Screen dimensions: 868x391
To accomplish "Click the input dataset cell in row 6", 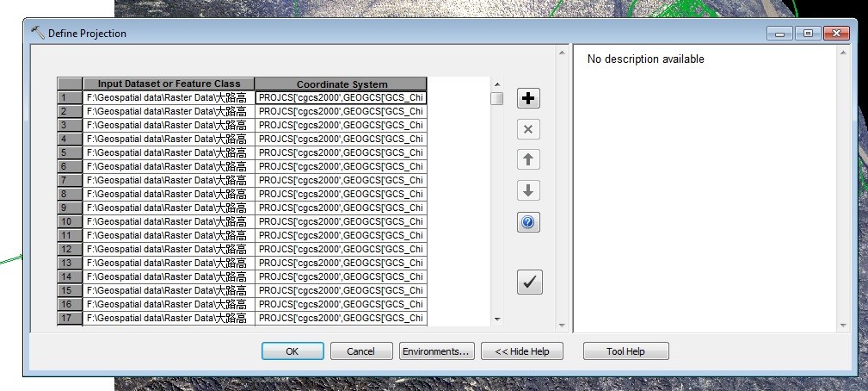I will 169,166.
